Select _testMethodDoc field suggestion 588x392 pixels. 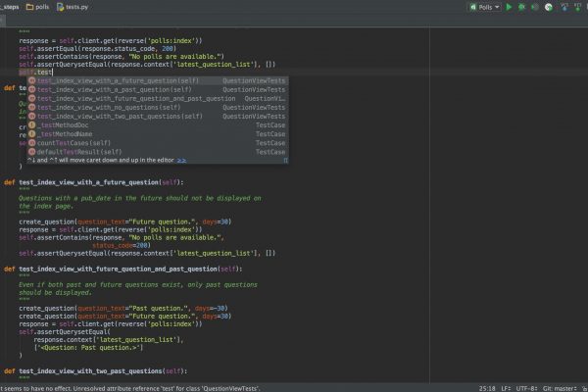click(x=158, y=124)
